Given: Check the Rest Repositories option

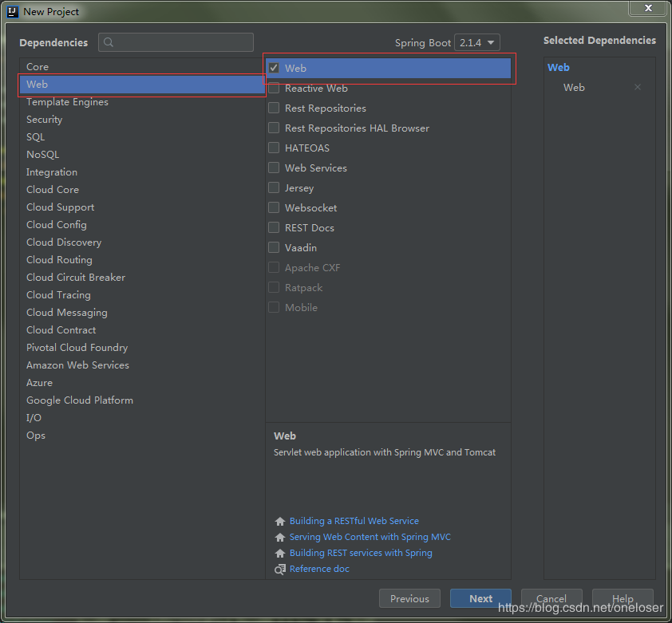Looking at the screenshot, I should (x=274, y=108).
